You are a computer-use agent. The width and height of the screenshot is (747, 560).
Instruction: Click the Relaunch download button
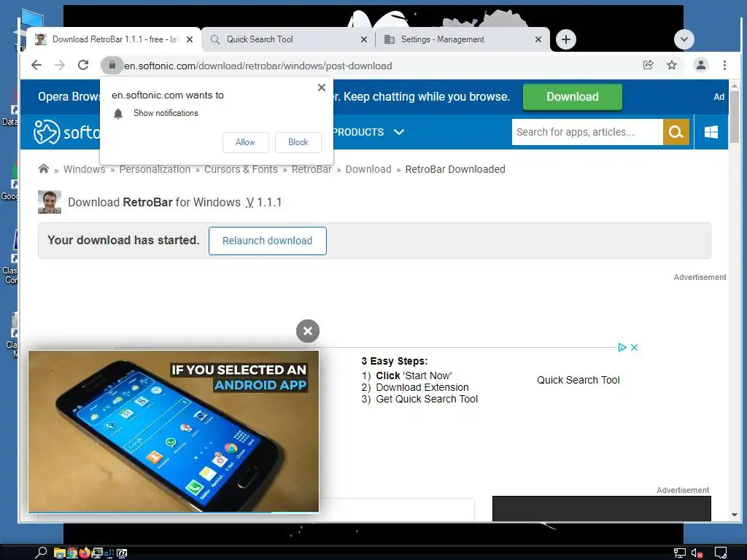tap(267, 241)
